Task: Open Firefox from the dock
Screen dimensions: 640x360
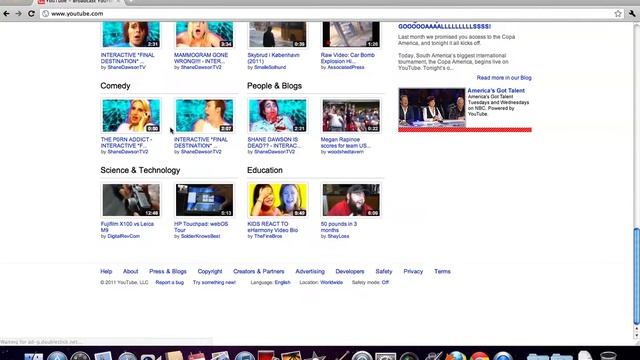Action: click(x=456, y=356)
